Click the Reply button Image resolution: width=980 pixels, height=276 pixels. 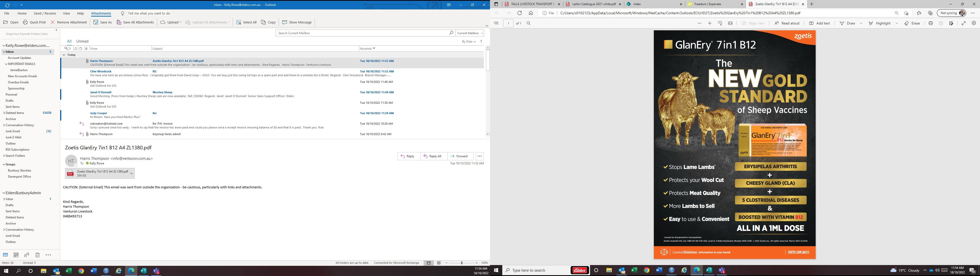click(x=408, y=156)
